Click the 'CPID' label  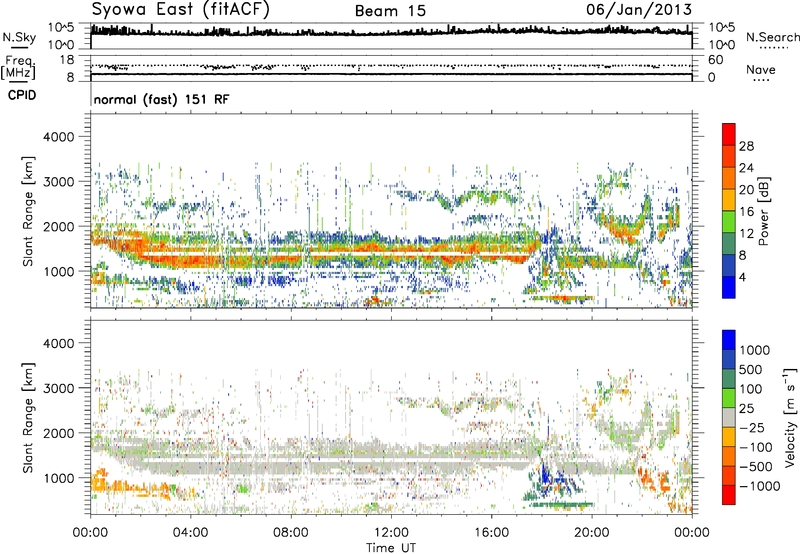[22, 95]
